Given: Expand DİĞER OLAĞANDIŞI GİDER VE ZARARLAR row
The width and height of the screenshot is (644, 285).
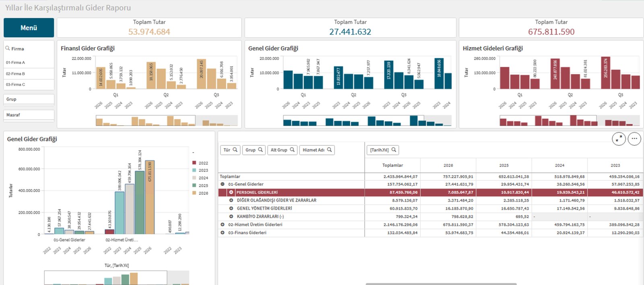Looking at the screenshot, I should [231, 200].
